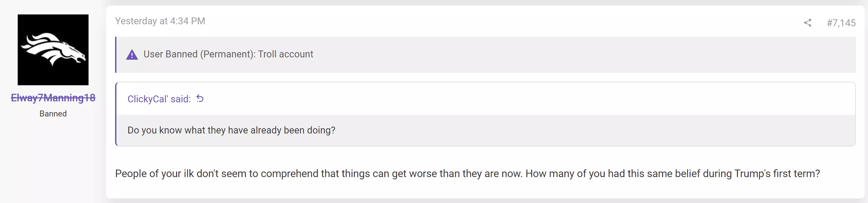Click the Banned user title label

pos(53,114)
